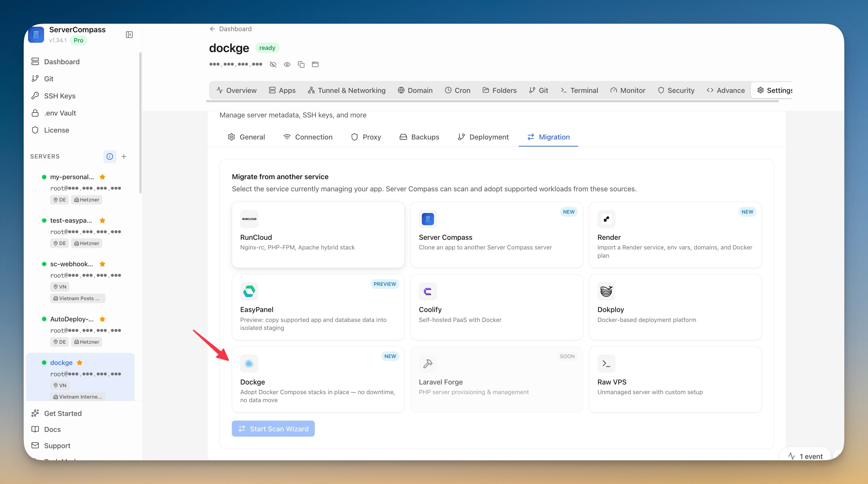Screen dimensions: 868x484
Task: Open the Security tab
Action: 676,90
